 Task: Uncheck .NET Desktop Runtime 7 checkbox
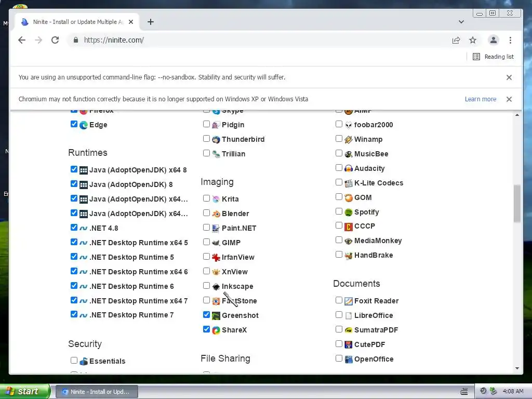tap(74, 314)
